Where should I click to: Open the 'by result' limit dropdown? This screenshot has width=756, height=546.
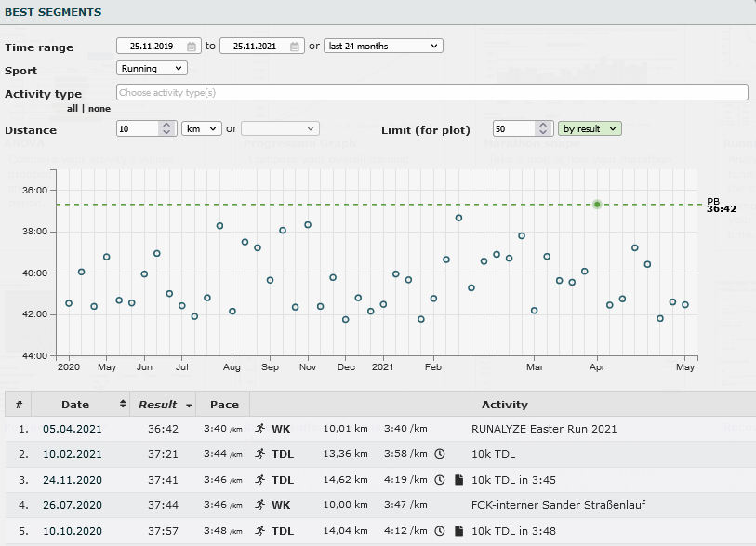click(x=590, y=129)
